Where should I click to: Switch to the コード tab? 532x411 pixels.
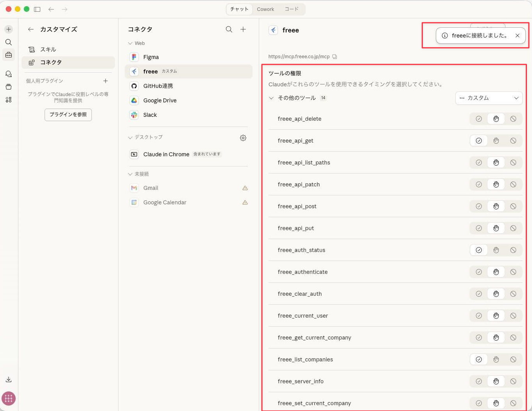pyautogui.click(x=291, y=9)
